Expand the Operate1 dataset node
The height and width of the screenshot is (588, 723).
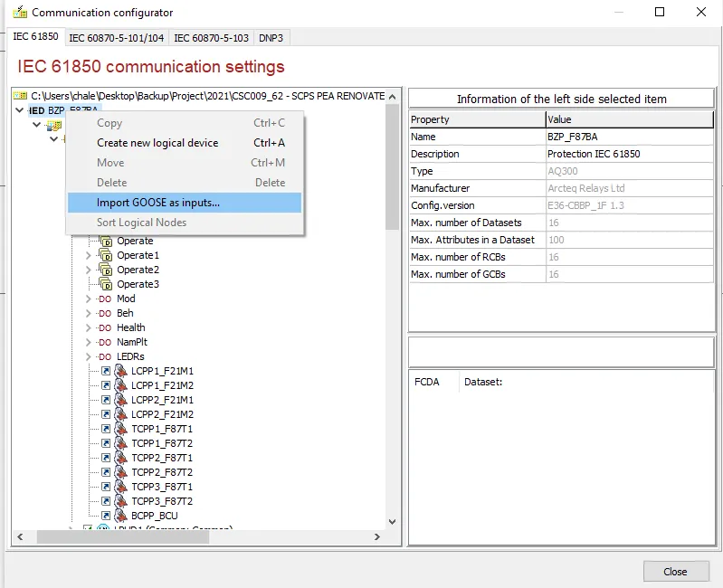tap(88, 255)
